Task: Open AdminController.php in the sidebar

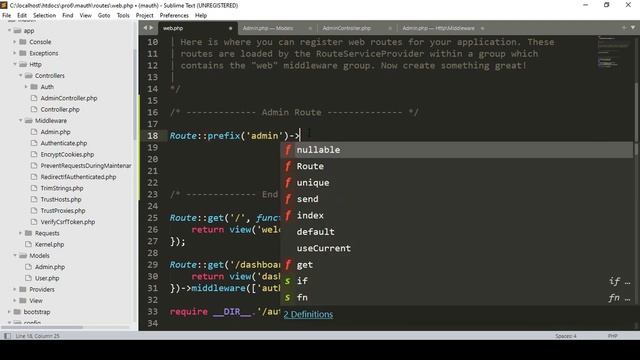Action: pos(69,98)
